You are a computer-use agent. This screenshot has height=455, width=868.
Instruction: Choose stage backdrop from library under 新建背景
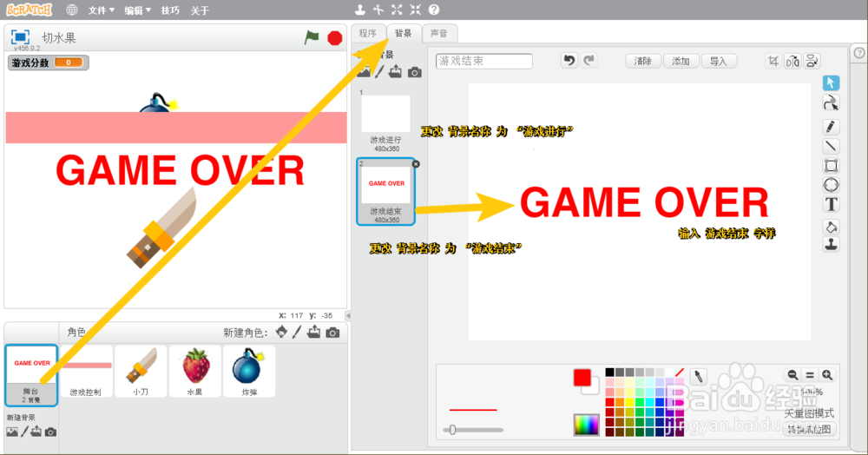coord(12,432)
